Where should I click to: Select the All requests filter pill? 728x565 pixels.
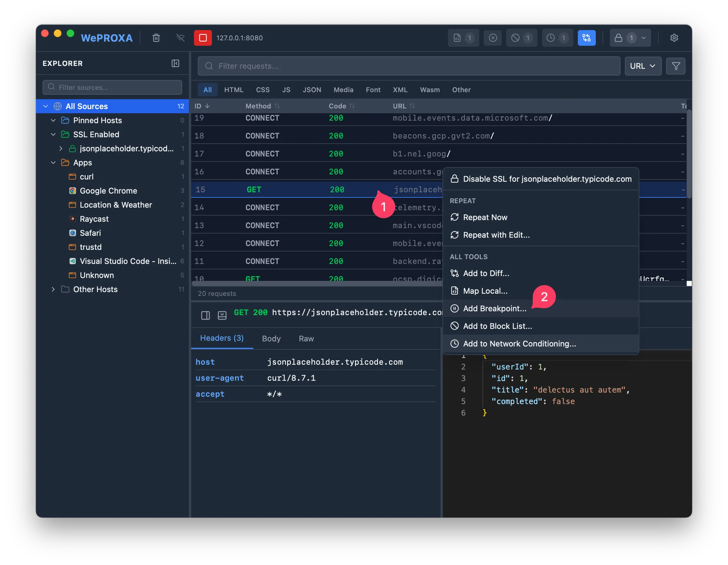(x=207, y=90)
